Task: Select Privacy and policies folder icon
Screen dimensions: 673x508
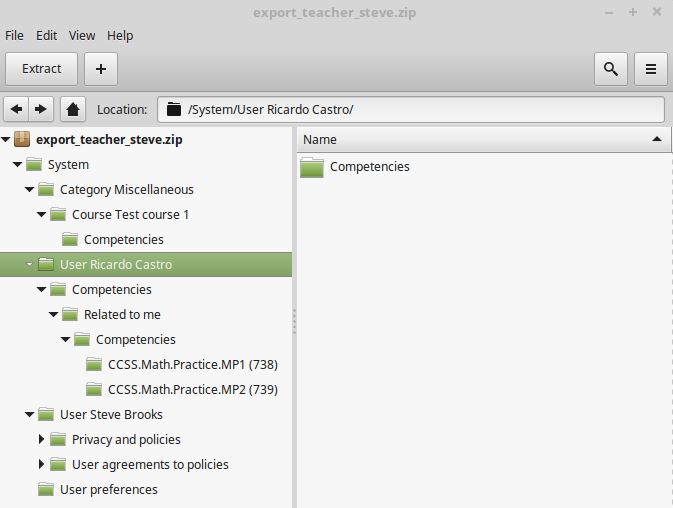Action: tap(58, 439)
